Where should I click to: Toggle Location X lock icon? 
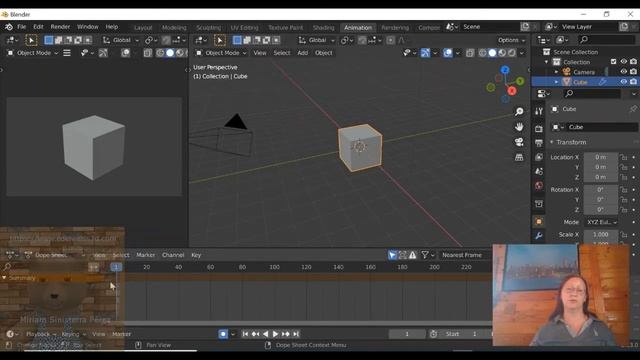(623, 157)
